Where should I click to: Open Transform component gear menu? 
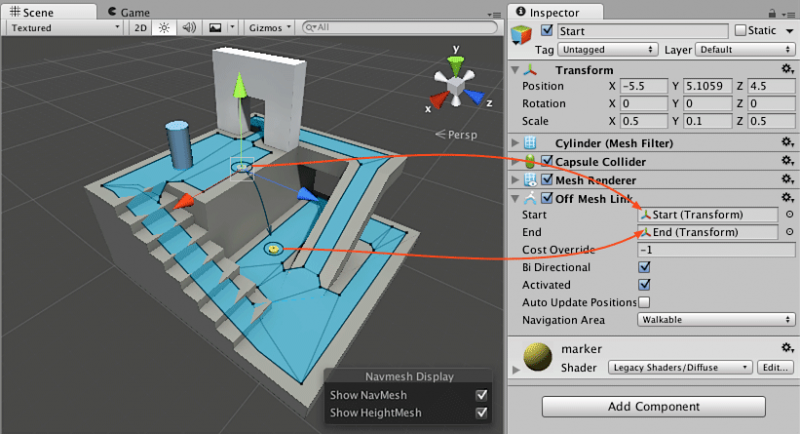(787, 69)
